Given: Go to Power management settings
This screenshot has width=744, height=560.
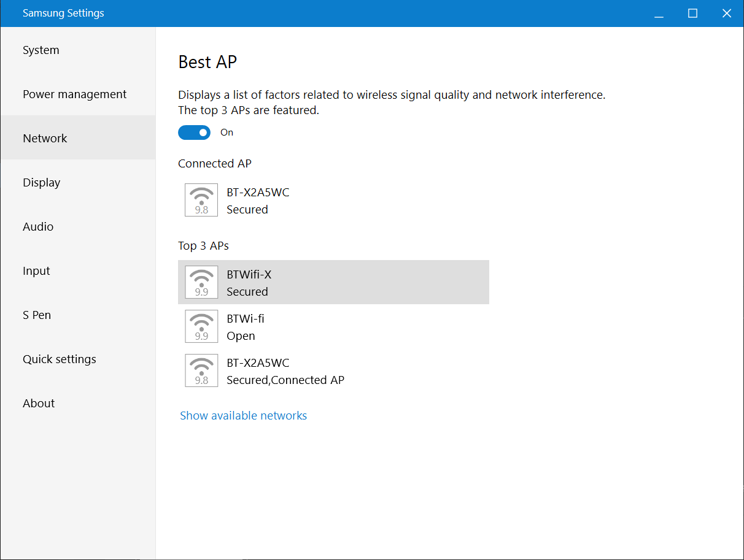Looking at the screenshot, I should 78,94.
